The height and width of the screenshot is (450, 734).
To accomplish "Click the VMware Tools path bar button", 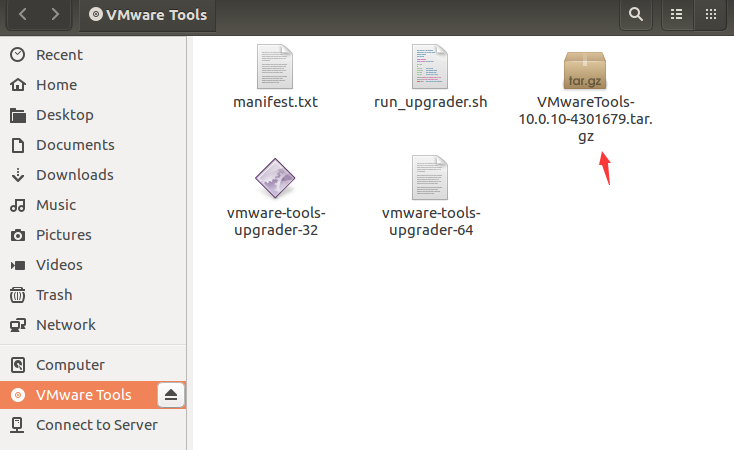I will (147, 15).
